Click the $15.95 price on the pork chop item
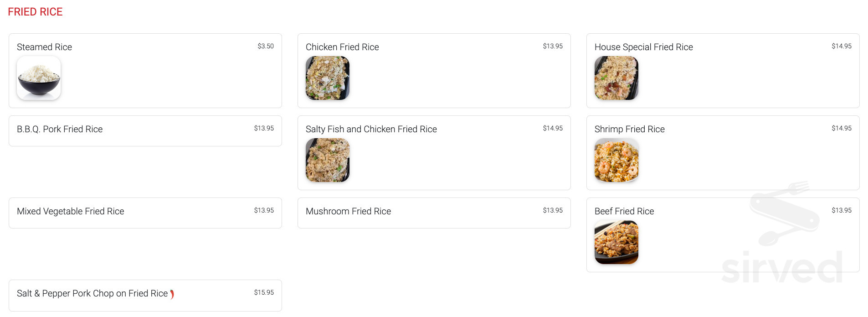This screenshot has height=317, width=868. coord(264,292)
